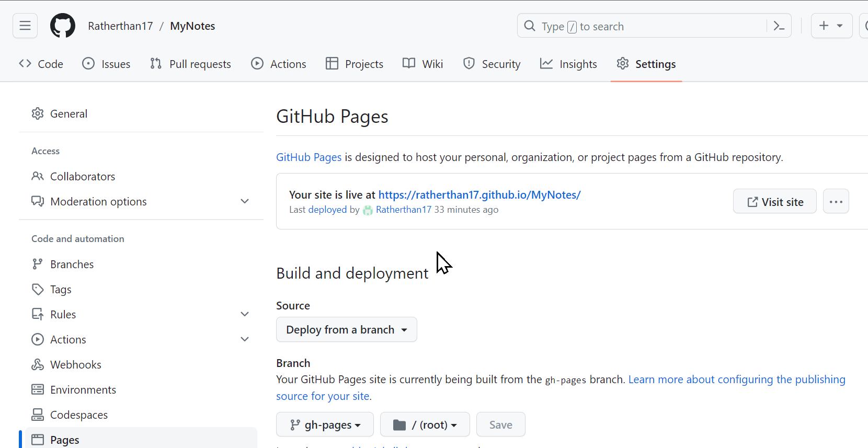The width and height of the screenshot is (868, 448).
Task: Open Branches settings
Action: 141,264
